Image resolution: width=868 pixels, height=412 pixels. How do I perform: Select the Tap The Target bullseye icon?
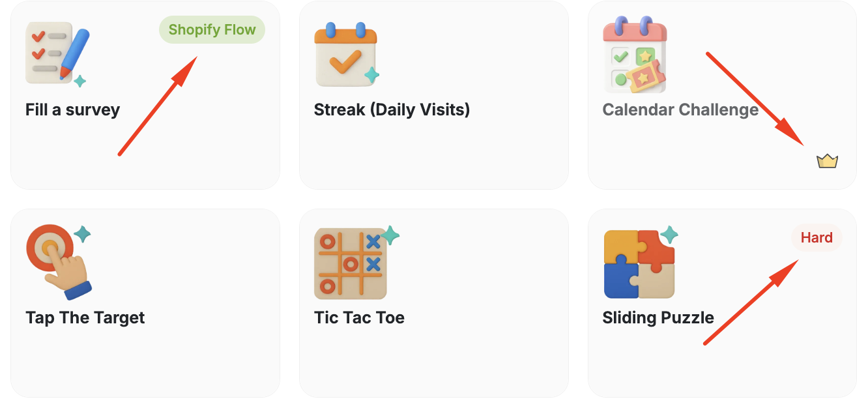click(59, 261)
